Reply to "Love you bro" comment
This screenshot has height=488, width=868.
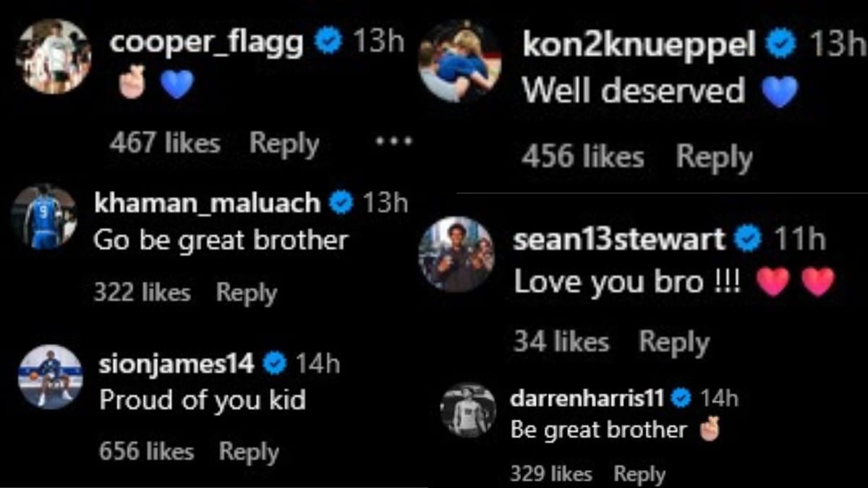(673, 342)
